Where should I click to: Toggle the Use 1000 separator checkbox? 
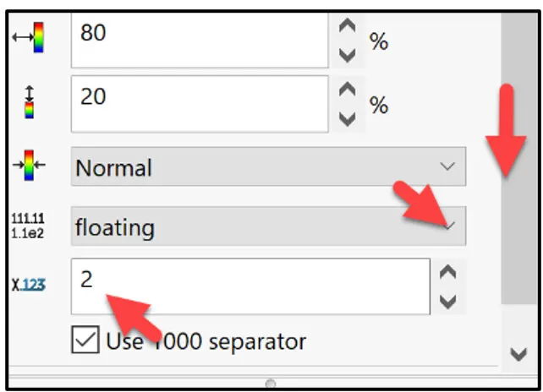click(x=85, y=340)
